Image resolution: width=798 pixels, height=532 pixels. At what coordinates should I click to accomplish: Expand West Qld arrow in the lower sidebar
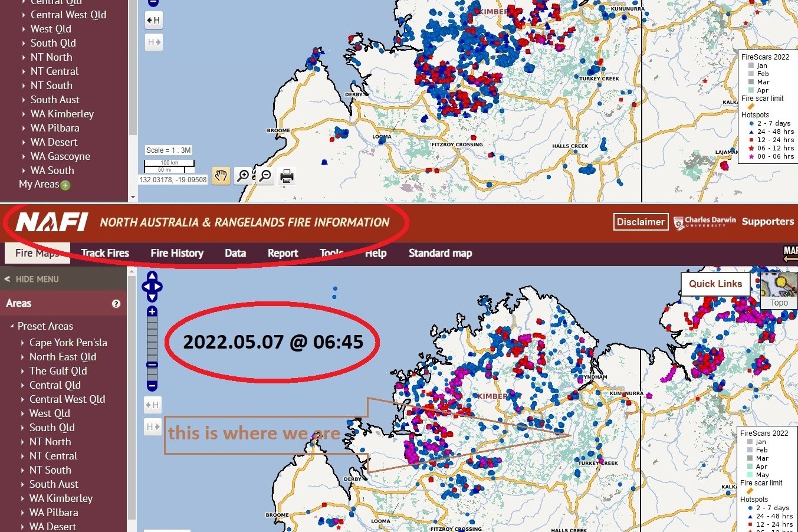[x=23, y=413]
